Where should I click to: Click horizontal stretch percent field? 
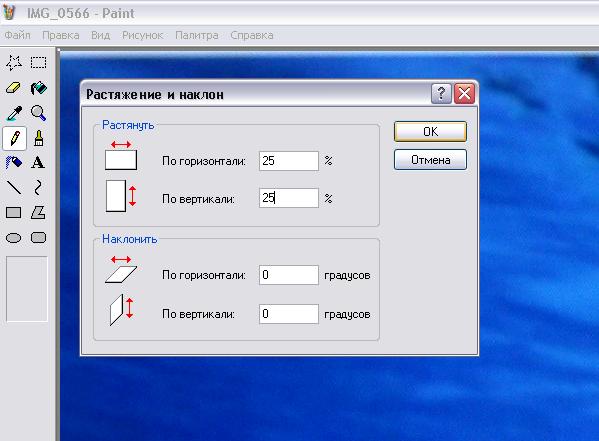pos(288,161)
